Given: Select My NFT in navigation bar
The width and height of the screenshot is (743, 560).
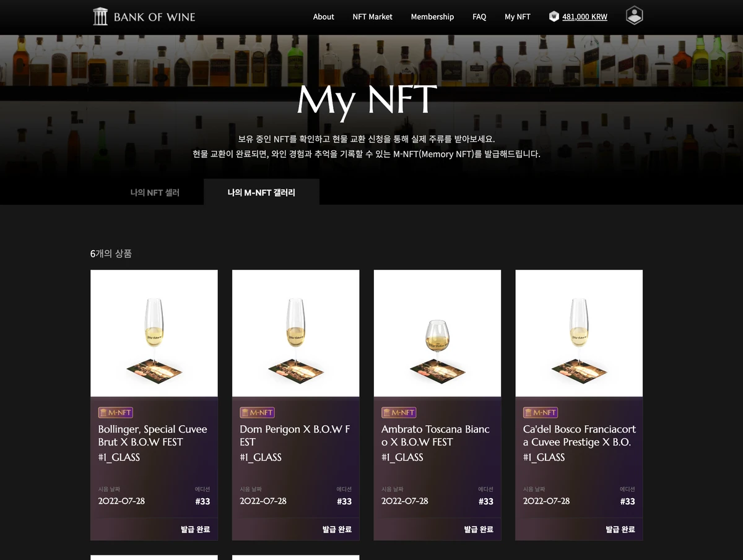Looking at the screenshot, I should (x=518, y=17).
